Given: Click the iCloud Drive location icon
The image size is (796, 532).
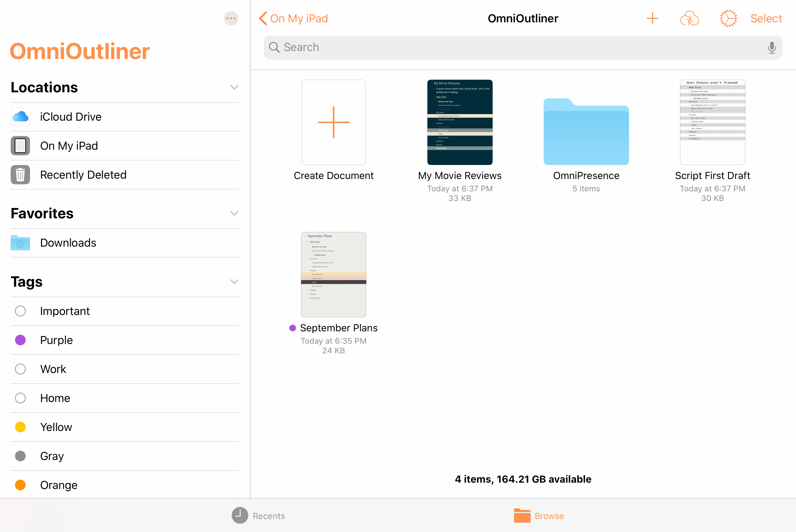Looking at the screenshot, I should 21,116.
